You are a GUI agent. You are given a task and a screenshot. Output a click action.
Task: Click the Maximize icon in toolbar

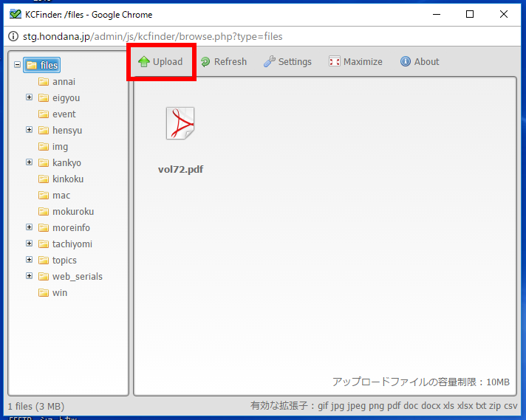(x=335, y=62)
